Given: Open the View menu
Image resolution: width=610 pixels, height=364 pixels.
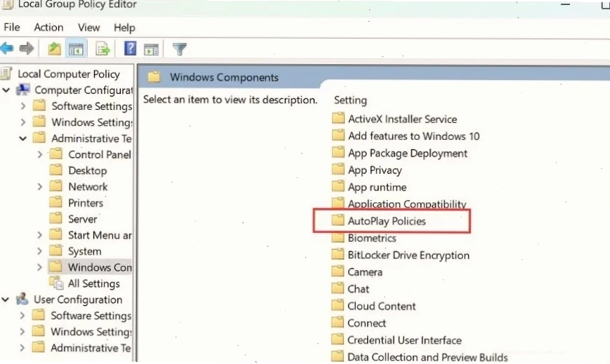Looking at the screenshot, I should coord(89,27).
